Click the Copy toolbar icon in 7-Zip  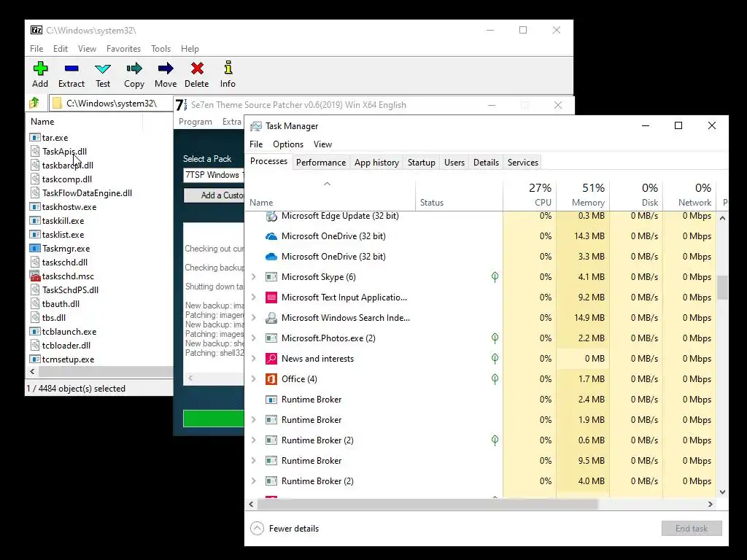[134, 69]
